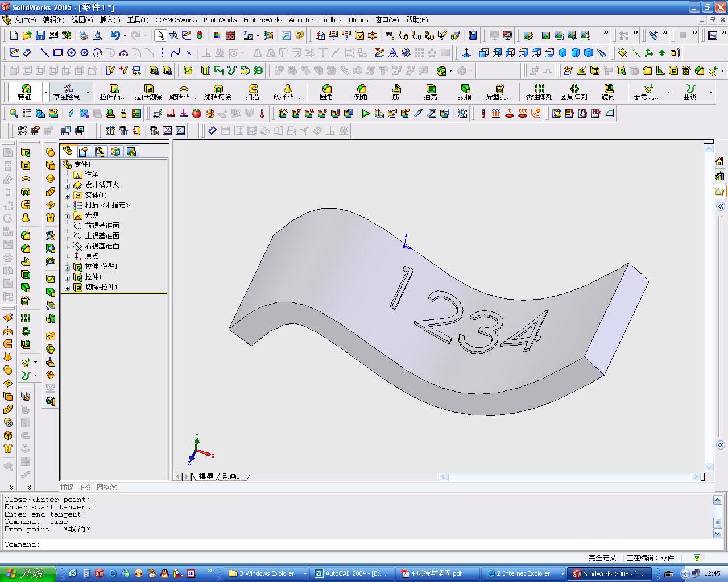Click the 倒角 chamfer tool
This screenshot has width=728, height=582.
click(361, 92)
